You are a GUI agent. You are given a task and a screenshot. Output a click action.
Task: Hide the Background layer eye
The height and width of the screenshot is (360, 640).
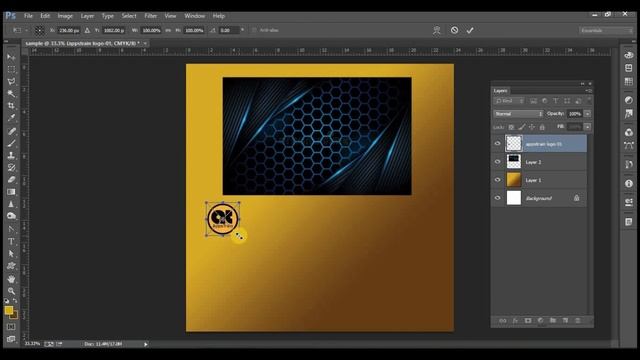pyautogui.click(x=497, y=198)
